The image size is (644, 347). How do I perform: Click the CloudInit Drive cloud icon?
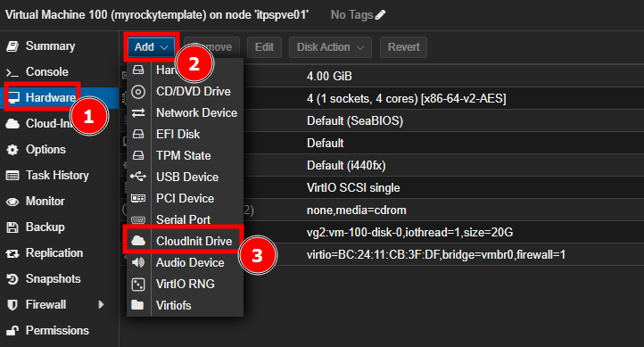coord(138,241)
